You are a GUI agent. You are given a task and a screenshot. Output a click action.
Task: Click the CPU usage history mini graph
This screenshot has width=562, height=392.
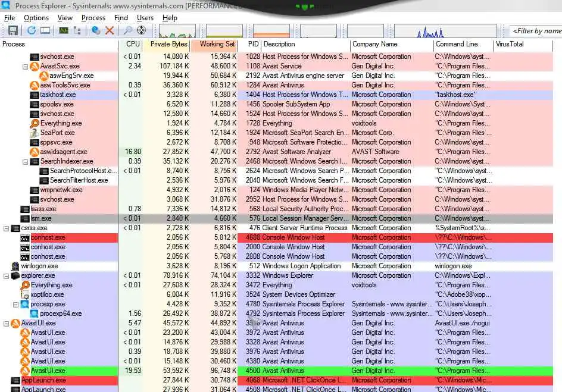coord(177,31)
